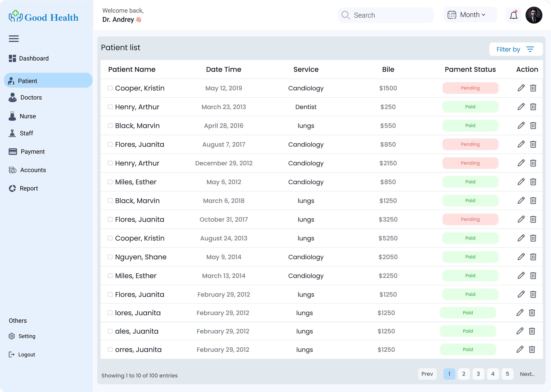The image size is (551, 392).
Task: Edit the May 12, 2019 Cooper, Kristin record
Action: point(521,88)
